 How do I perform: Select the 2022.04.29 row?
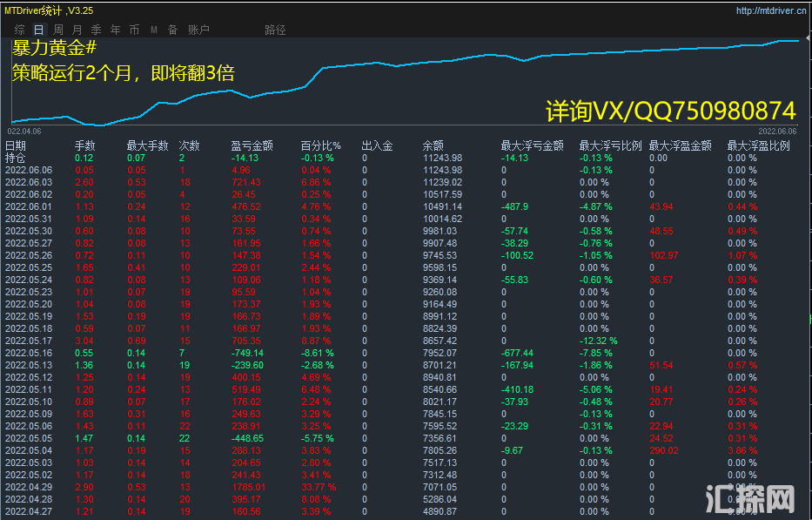29,487
